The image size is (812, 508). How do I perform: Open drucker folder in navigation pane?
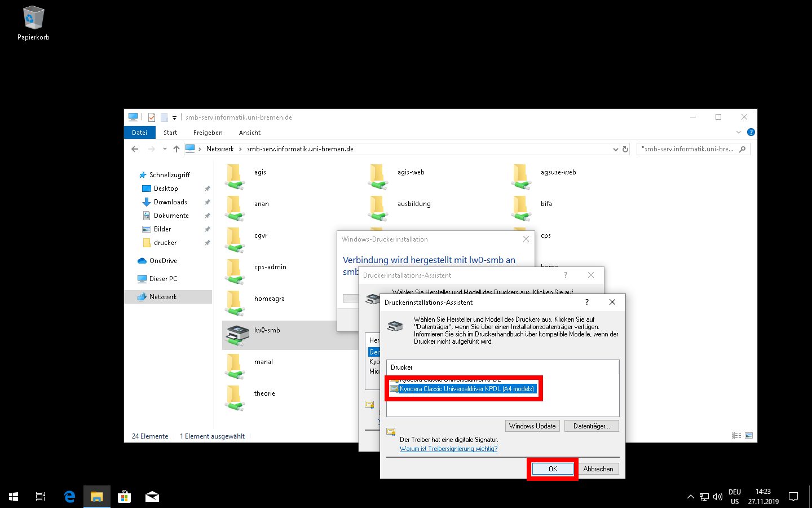click(165, 243)
